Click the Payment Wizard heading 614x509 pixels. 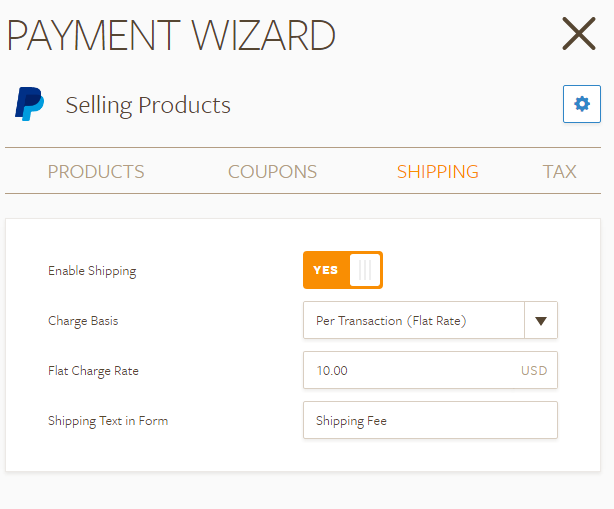click(x=171, y=35)
